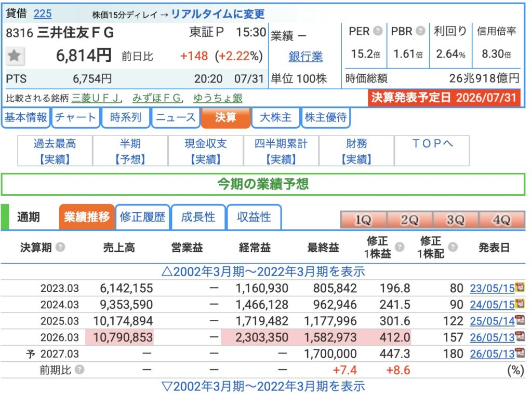Open the 修正履歴 tab

coord(142,216)
